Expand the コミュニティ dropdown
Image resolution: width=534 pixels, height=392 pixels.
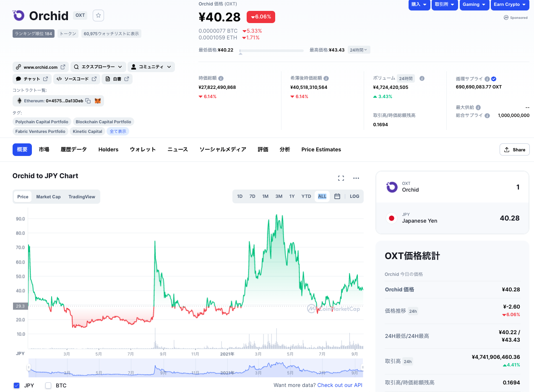click(151, 67)
